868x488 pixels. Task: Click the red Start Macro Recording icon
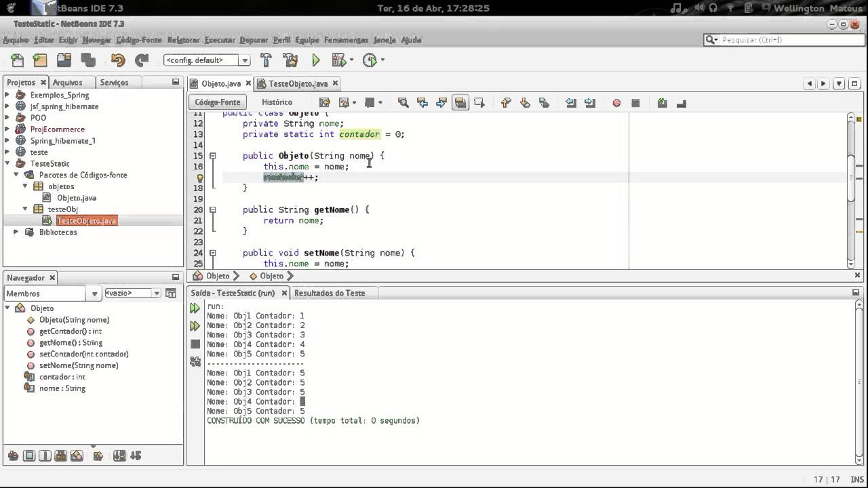pos(616,103)
